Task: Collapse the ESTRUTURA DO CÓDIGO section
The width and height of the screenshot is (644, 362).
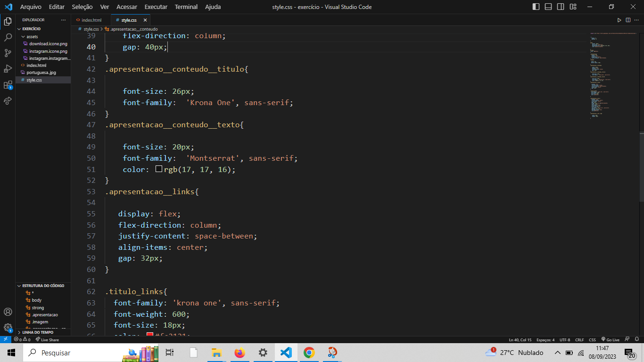Action: pyautogui.click(x=43, y=286)
